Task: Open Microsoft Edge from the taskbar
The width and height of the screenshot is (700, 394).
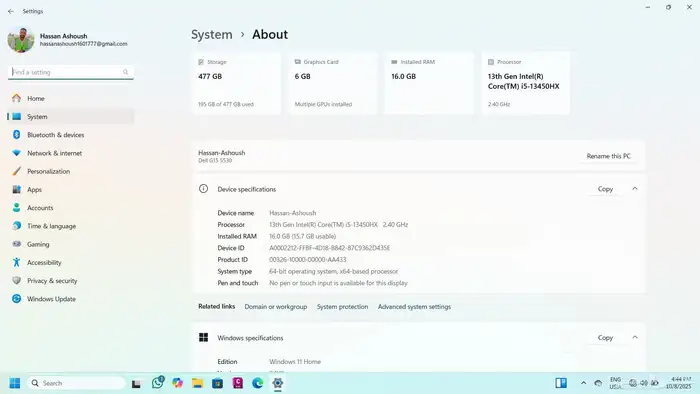Action: tap(258, 383)
